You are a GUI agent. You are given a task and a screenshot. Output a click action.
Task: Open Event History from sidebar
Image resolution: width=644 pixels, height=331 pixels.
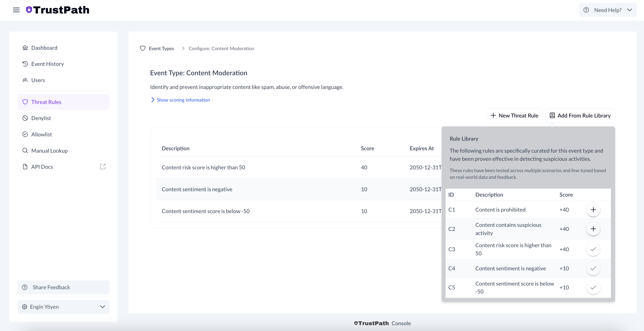point(63,64)
